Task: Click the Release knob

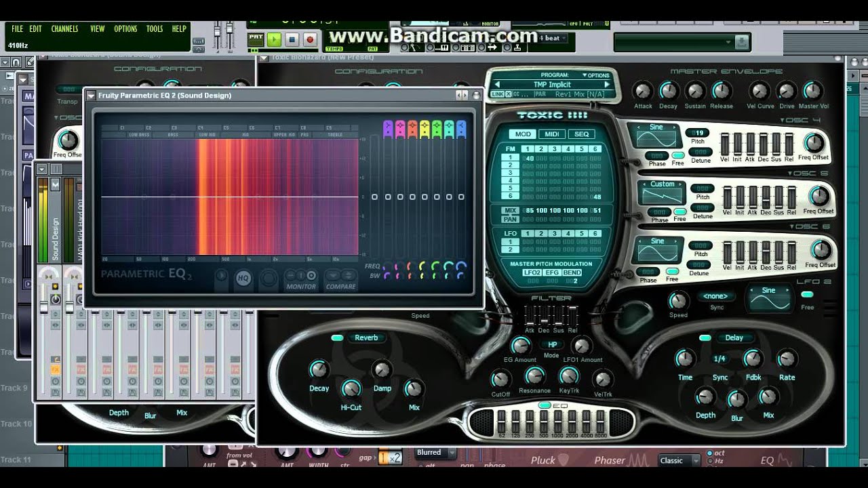Action: point(722,91)
